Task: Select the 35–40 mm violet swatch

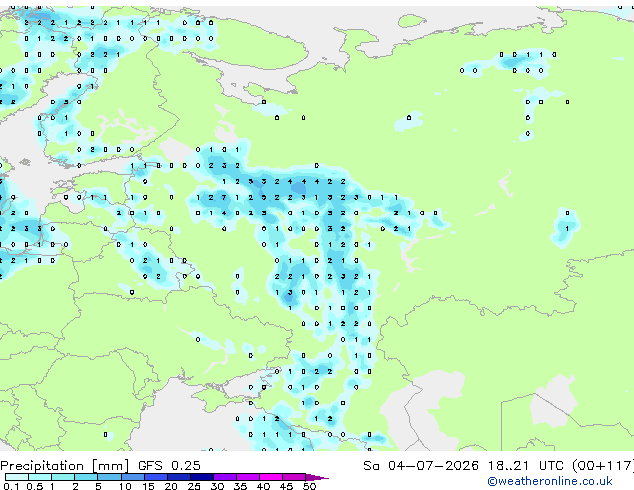Action: [248, 477]
